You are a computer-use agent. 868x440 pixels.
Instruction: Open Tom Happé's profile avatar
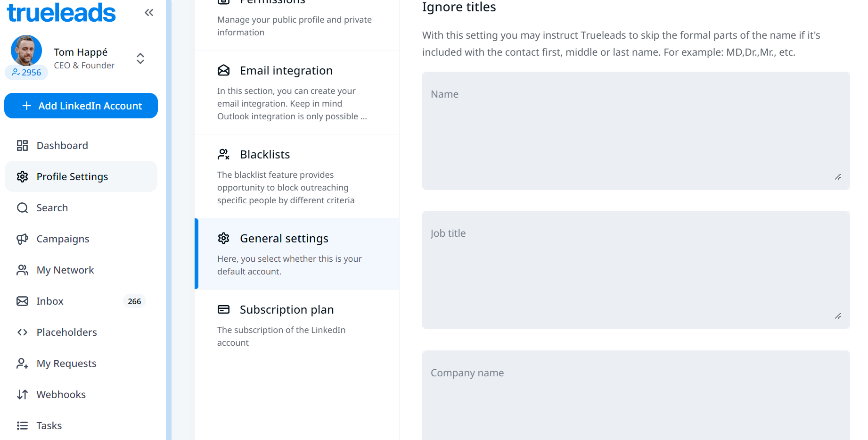click(26, 50)
